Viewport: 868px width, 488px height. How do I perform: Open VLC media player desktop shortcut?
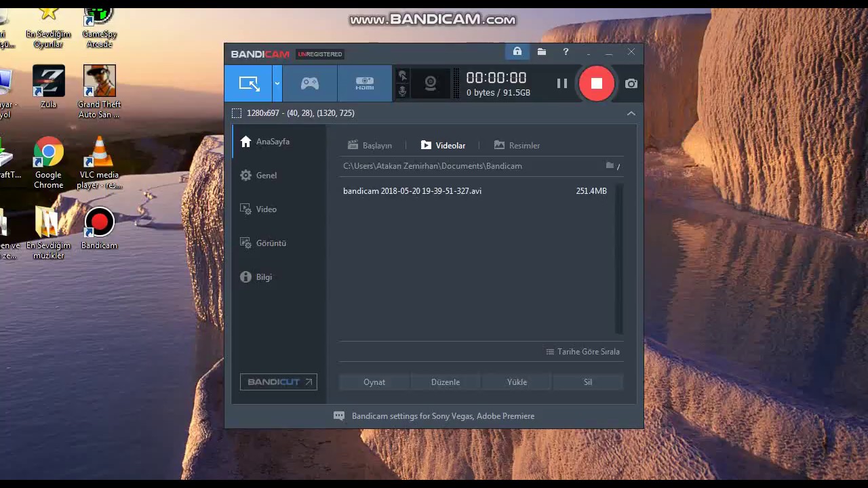pyautogui.click(x=99, y=163)
